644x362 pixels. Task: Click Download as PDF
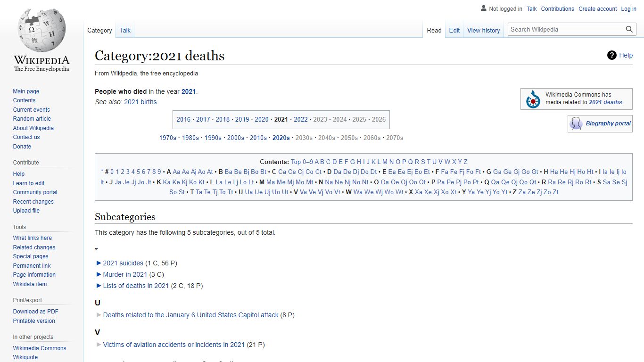[x=35, y=312]
